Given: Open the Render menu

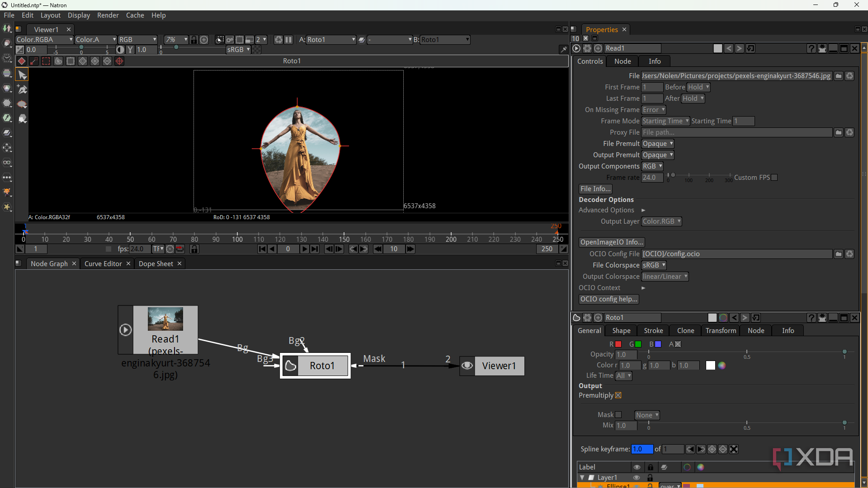Looking at the screenshot, I should (x=108, y=15).
